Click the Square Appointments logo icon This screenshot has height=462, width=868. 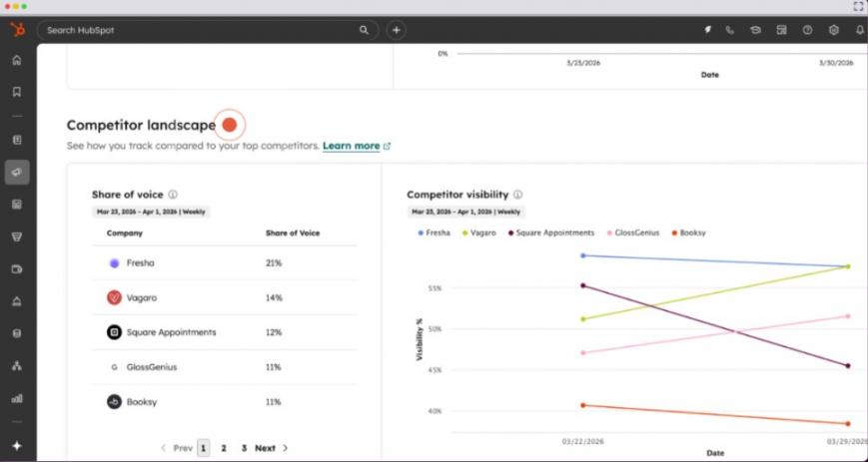point(114,332)
